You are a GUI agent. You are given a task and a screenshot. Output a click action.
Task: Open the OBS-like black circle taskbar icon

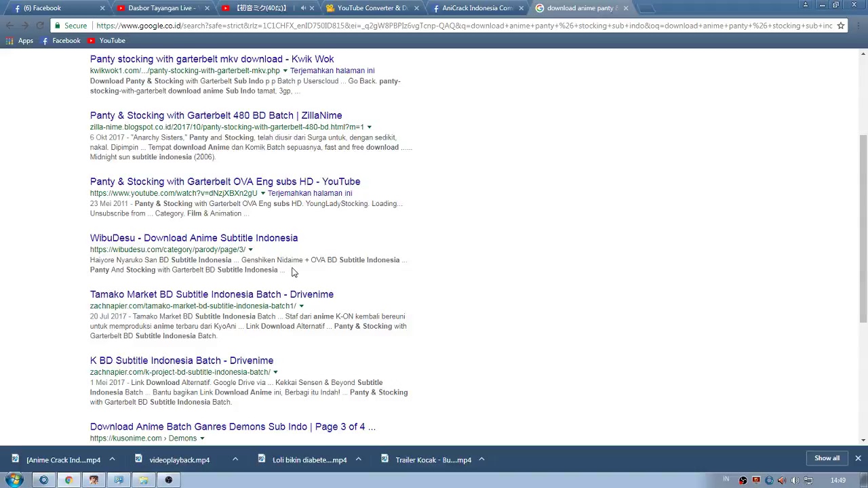pyautogui.click(x=169, y=480)
